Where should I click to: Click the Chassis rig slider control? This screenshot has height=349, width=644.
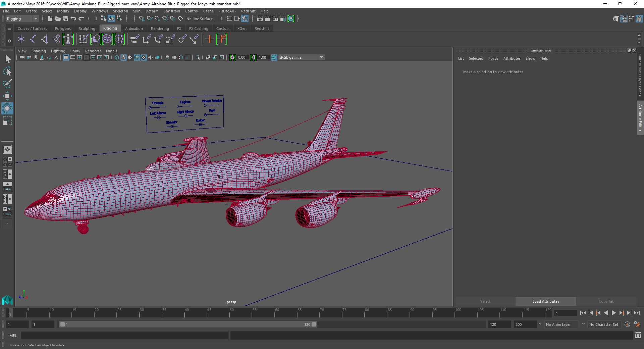click(x=150, y=108)
